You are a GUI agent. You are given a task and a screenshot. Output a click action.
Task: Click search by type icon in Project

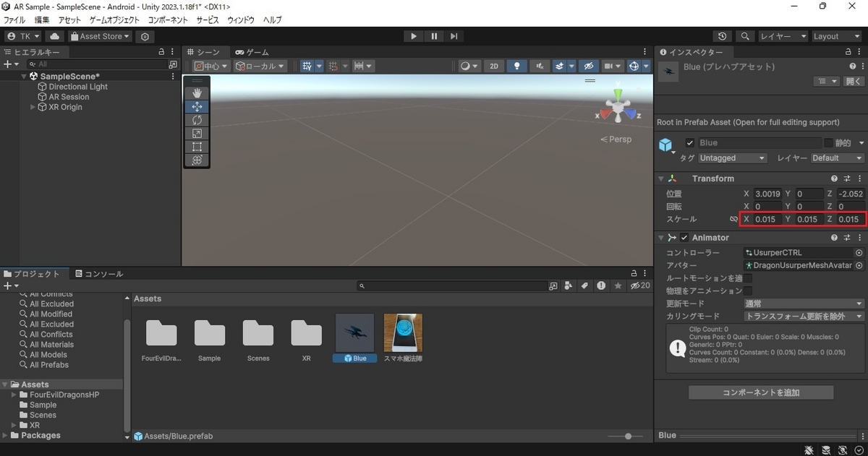click(568, 286)
